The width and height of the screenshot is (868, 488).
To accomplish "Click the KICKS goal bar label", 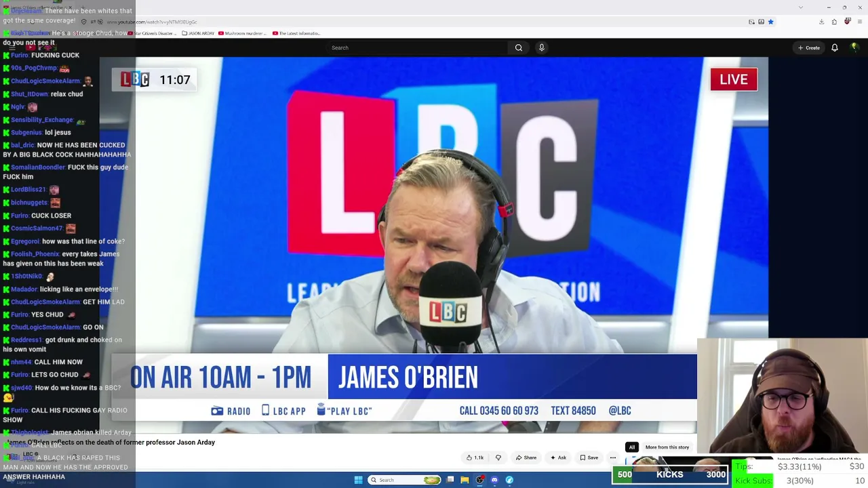I will 669,475.
